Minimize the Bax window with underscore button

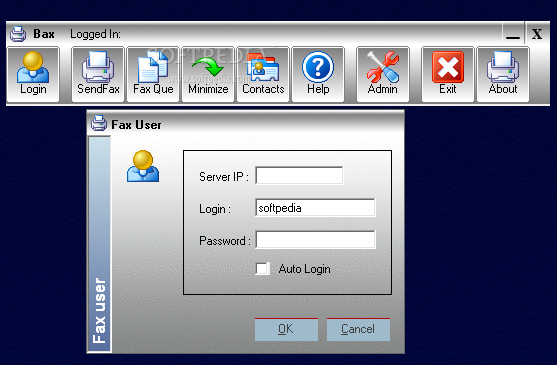pyautogui.click(x=513, y=34)
